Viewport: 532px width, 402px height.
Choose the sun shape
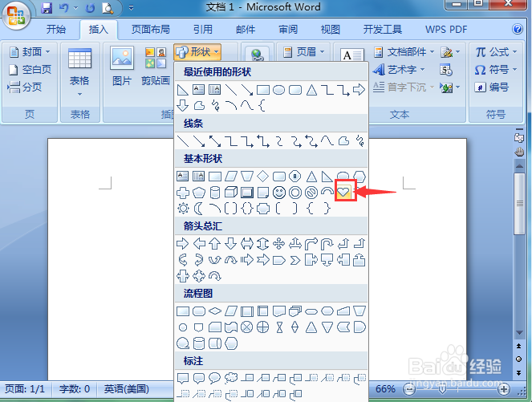[183, 209]
